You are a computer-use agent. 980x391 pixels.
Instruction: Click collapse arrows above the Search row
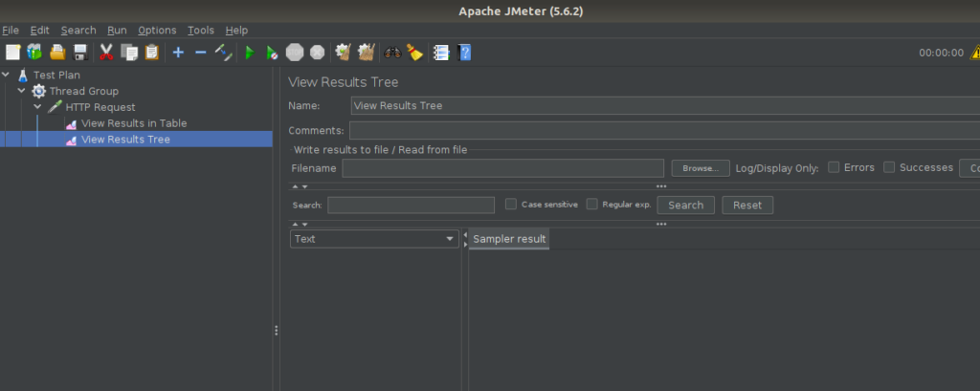300,186
